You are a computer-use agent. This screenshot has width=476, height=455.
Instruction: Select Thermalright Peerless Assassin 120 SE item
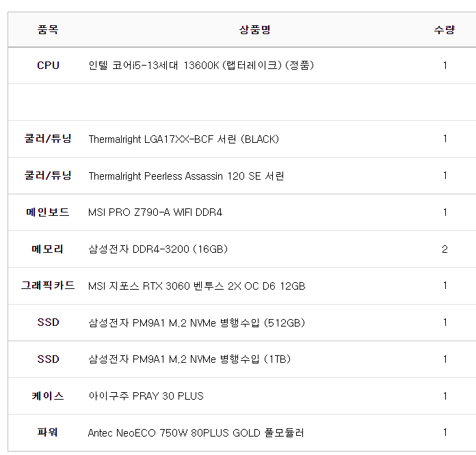(x=186, y=176)
